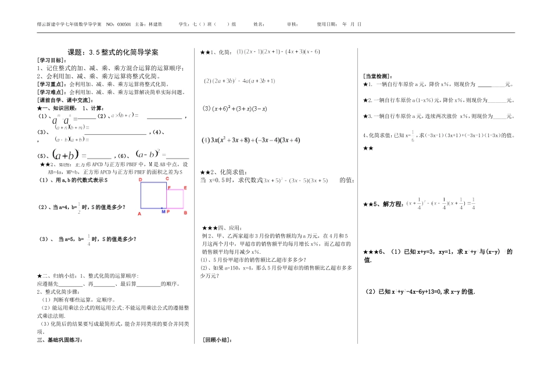Click the line ★二、归纳小结
The width and height of the screenshot is (552, 392).
pos(88,276)
